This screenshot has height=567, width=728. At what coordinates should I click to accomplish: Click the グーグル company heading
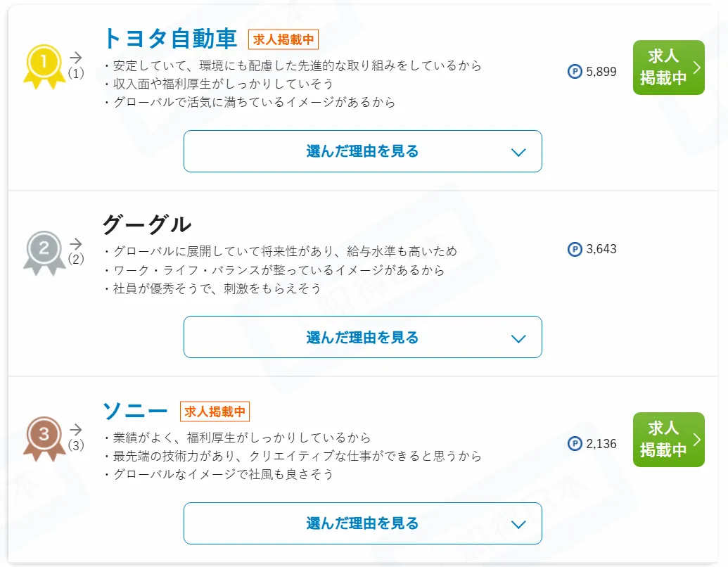tap(146, 224)
